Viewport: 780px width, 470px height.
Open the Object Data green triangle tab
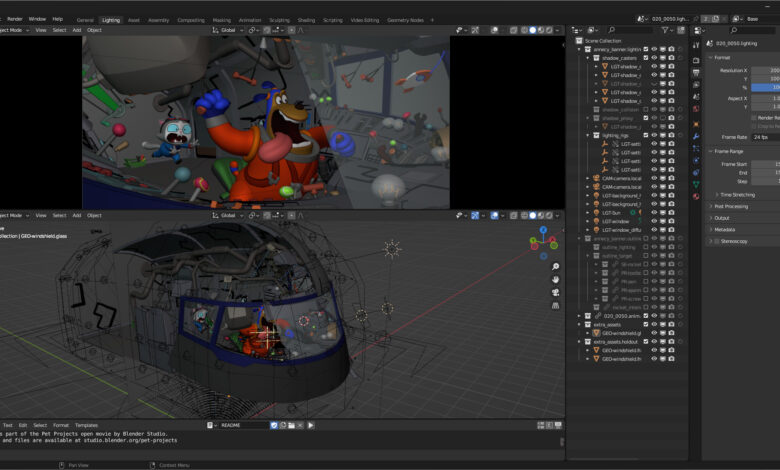pyautogui.click(x=696, y=184)
